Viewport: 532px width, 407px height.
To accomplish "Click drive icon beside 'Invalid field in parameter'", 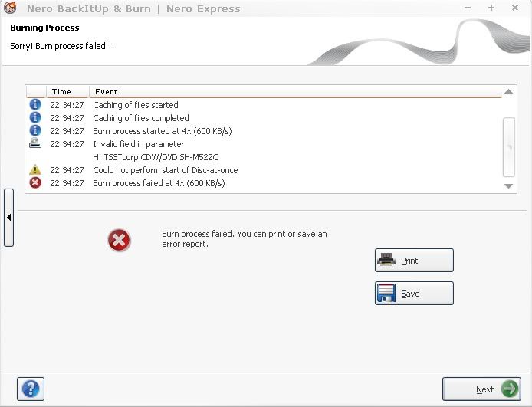I will [x=35, y=143].
